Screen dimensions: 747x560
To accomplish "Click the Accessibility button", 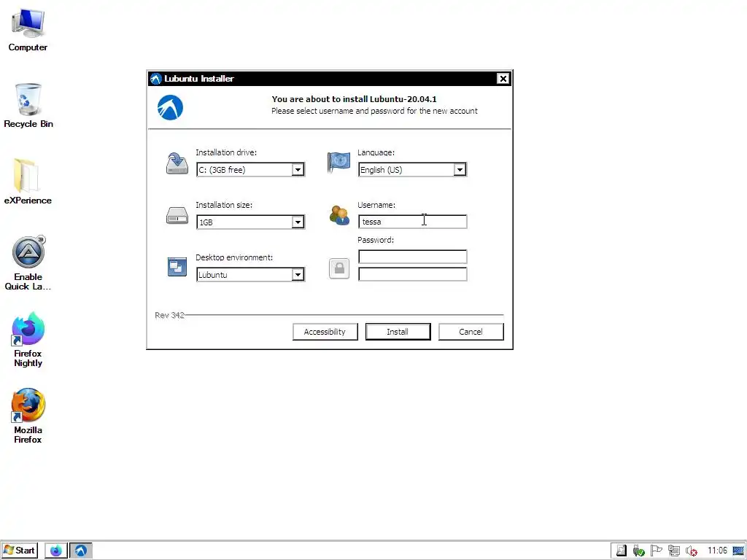I will click(325, 332).
